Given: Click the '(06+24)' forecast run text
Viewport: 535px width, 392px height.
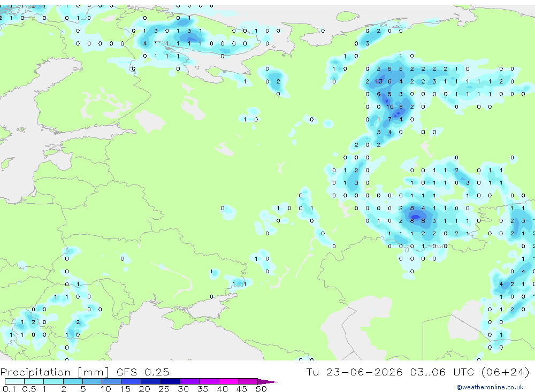Looking at the screenshot, I should click(505, 372).
